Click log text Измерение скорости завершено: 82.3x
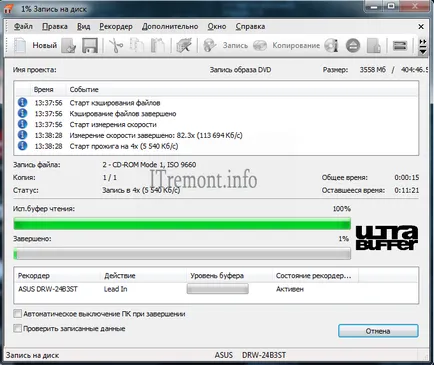 [156, 135]
